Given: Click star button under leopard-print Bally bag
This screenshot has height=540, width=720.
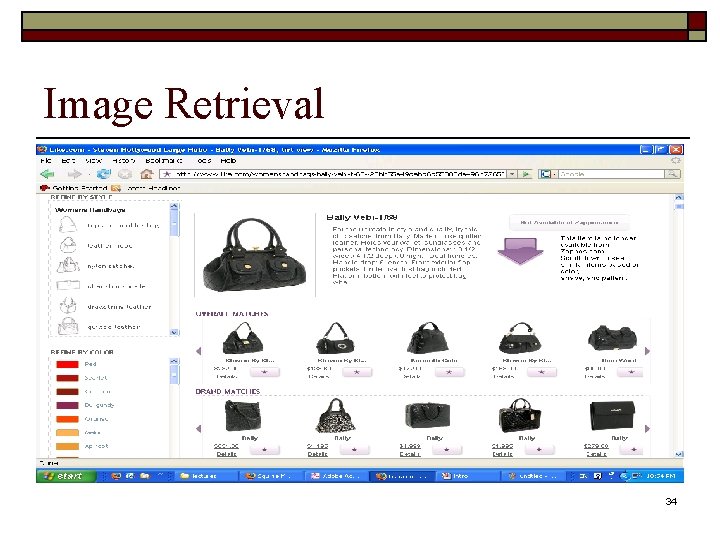Looking at the screenshot, I should click(x=354, y=450).
